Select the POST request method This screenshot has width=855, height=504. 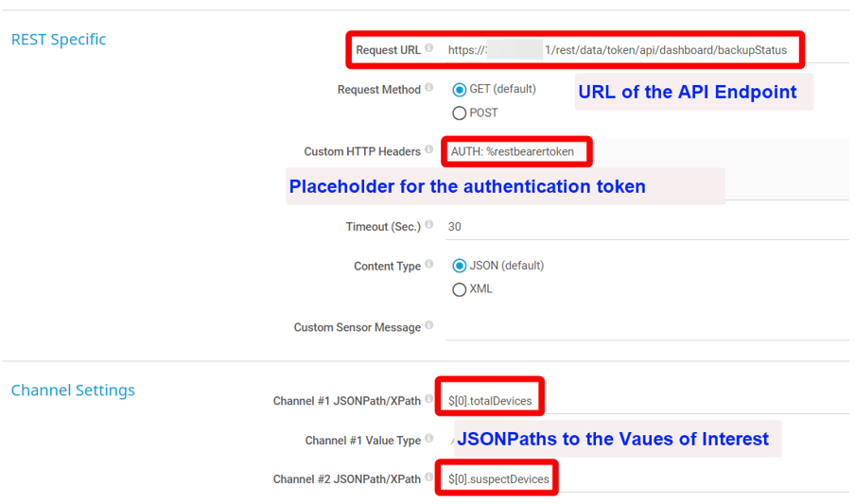(460, 113)
